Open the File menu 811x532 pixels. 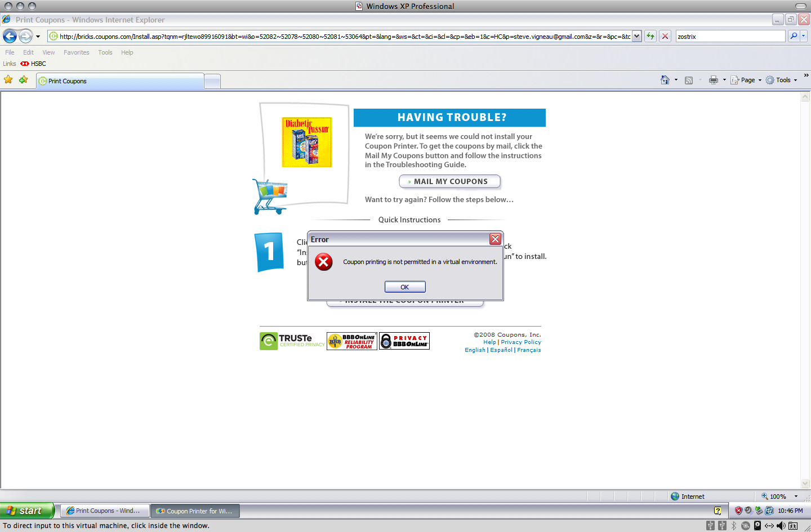coord(10,52)
